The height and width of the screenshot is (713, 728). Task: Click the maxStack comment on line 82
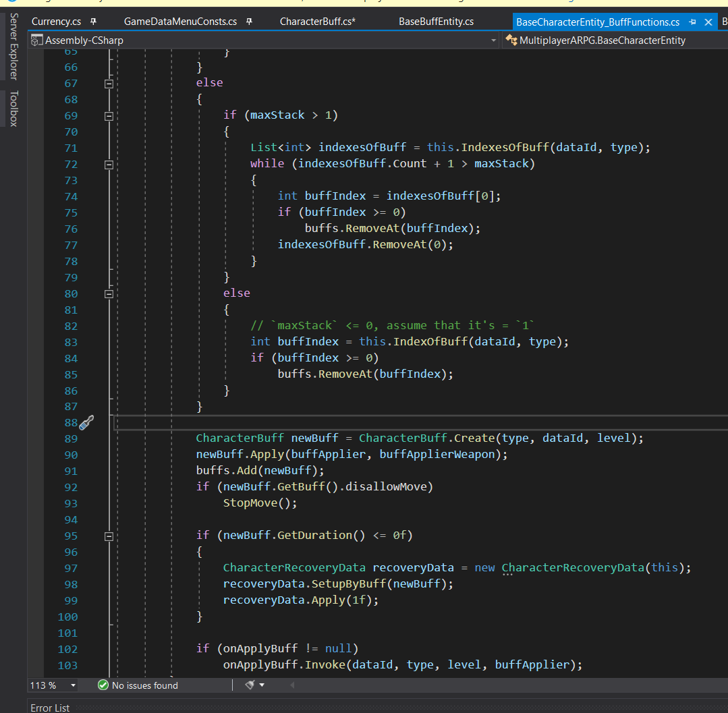(392, 325)
